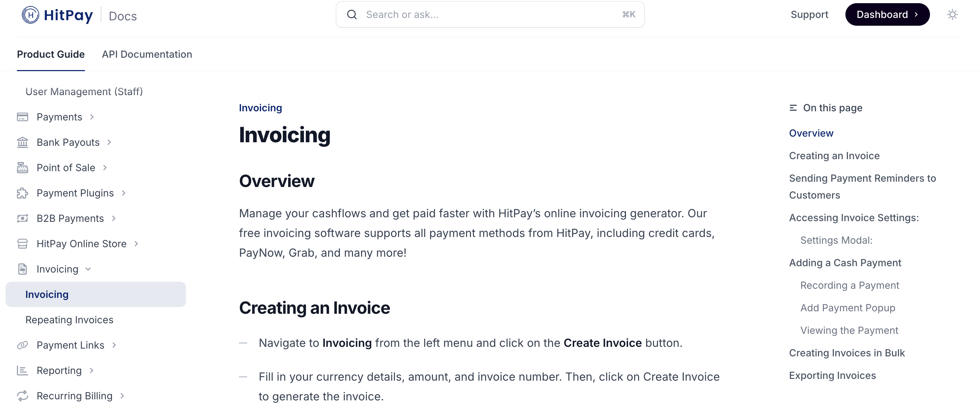Select the Product Guide tab

coord(51,54)
